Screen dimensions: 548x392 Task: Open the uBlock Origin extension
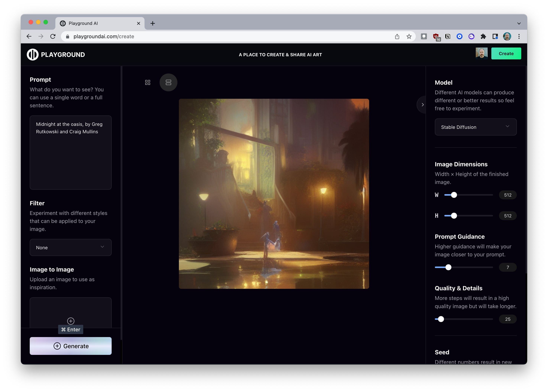pos(436,36)
